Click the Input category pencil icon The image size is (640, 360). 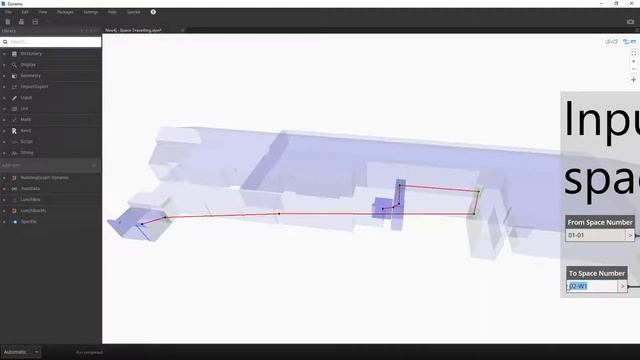[14, 98]
